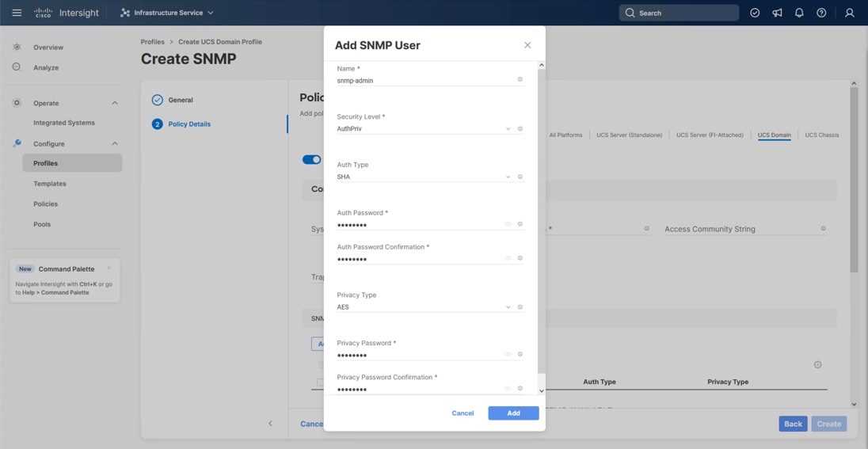Switch to the UCS Chassis tab
The height and width of the screenshot is (449, 868).
pyautogui.click(x=821, y=135)
